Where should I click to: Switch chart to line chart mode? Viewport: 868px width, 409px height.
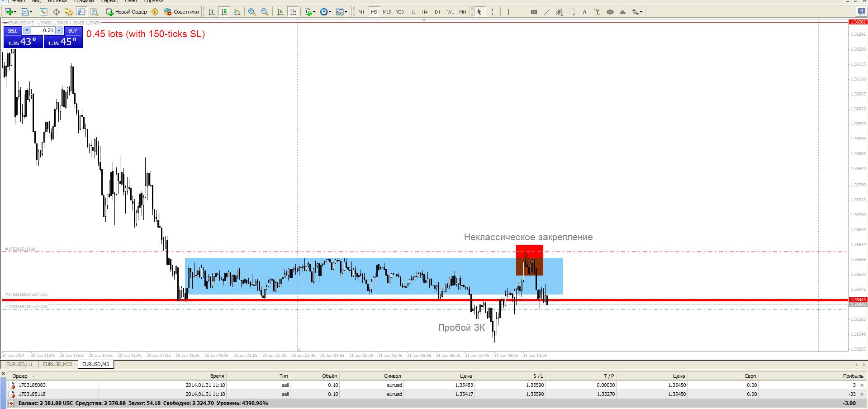point(237,12)
